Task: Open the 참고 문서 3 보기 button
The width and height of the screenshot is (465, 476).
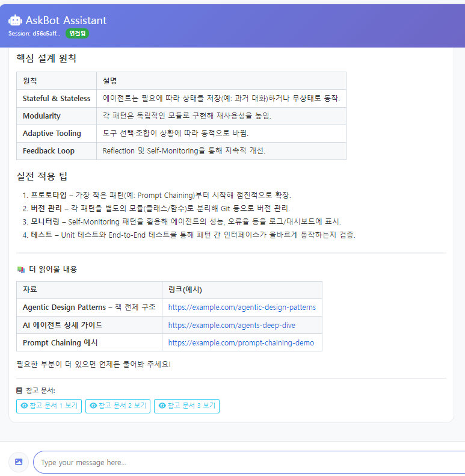Action: (x=186, y=406)
